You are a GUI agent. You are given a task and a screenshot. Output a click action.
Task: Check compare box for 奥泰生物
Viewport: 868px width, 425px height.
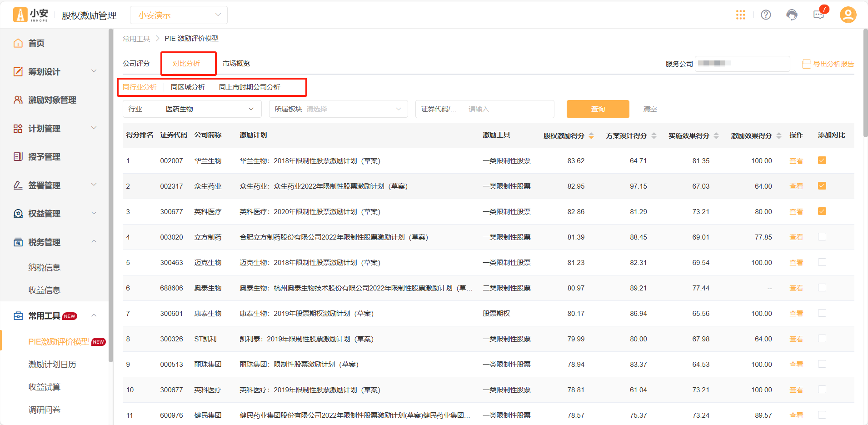point(822,288)
